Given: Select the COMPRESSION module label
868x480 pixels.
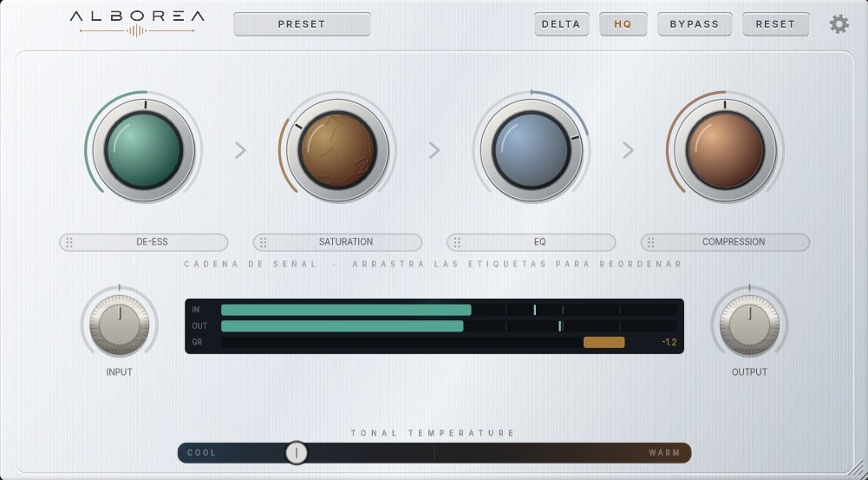Looking at the screenshot, I should point(725,242).
